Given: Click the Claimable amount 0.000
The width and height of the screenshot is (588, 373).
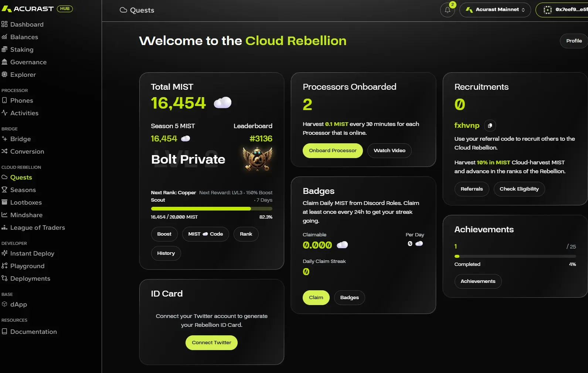Looking at the screenshot, I should coord(317,245).
